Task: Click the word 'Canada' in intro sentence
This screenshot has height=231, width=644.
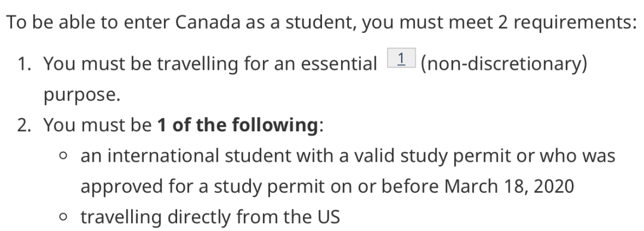Action: click(208, 22)
